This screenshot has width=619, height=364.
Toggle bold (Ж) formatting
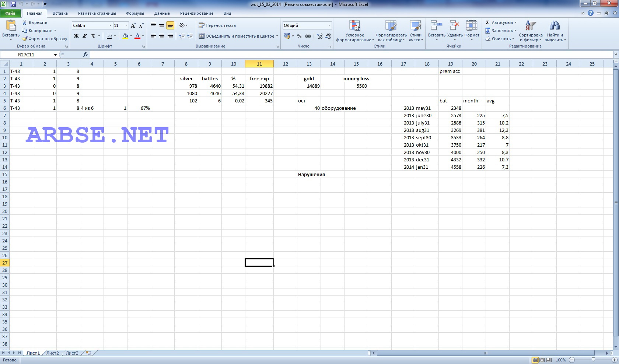[x=76, y=36]
